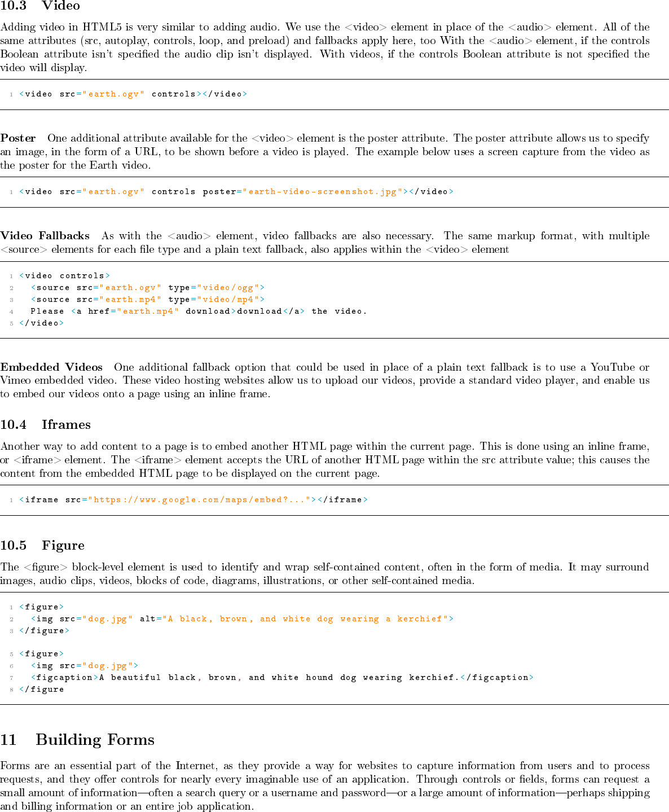
Task: Click the alt text "A black, brown, and white dog wearing a kerchief"
Action: pyautogui.click(x=305, y=619)
